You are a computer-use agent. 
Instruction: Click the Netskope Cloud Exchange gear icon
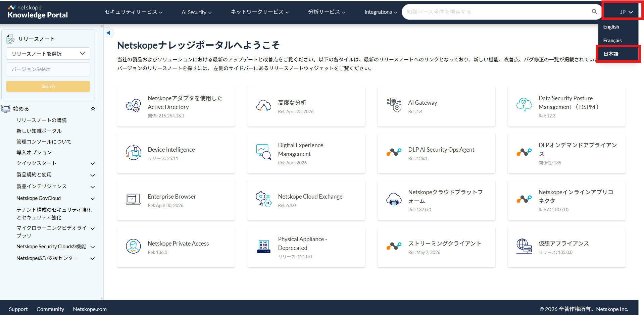(x=263, y=199)
